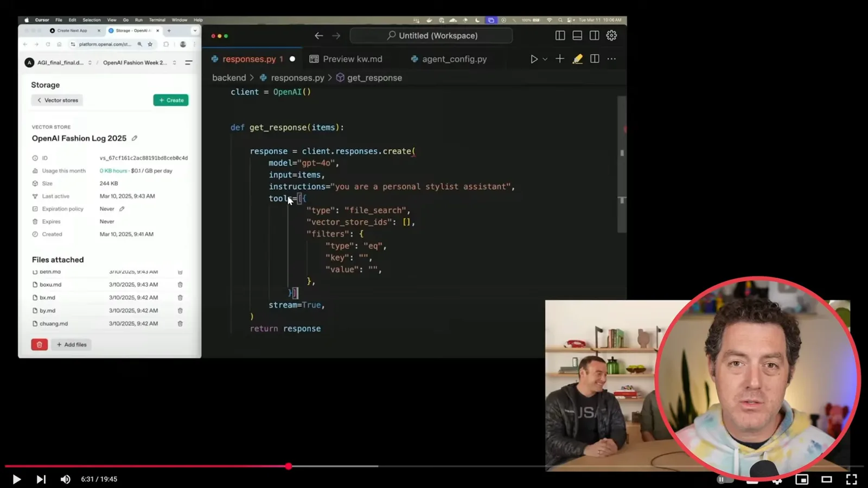
Task: Open the browser profile avatar
Action: 183,44
